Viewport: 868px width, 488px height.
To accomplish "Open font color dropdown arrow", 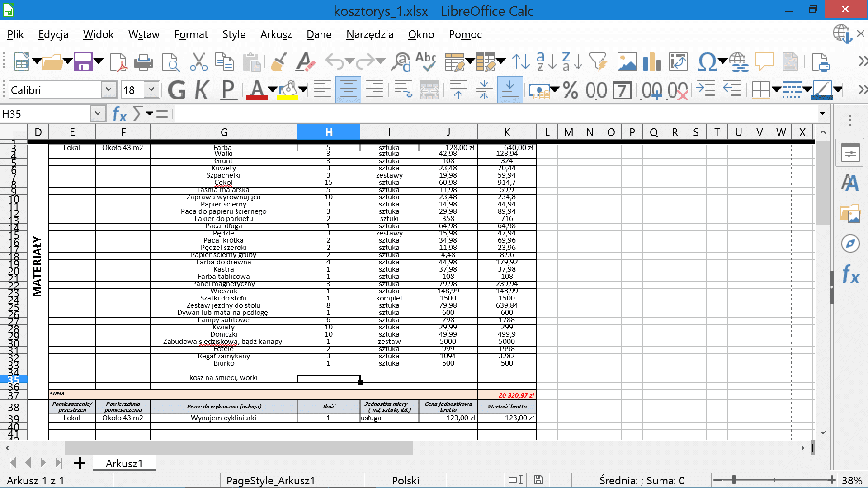I will tap(272, 89).
